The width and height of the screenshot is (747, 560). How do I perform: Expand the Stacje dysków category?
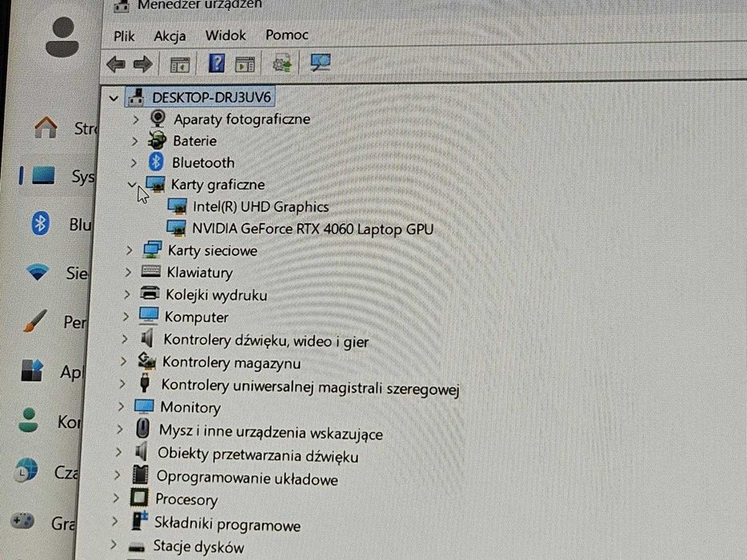point(114,544)
